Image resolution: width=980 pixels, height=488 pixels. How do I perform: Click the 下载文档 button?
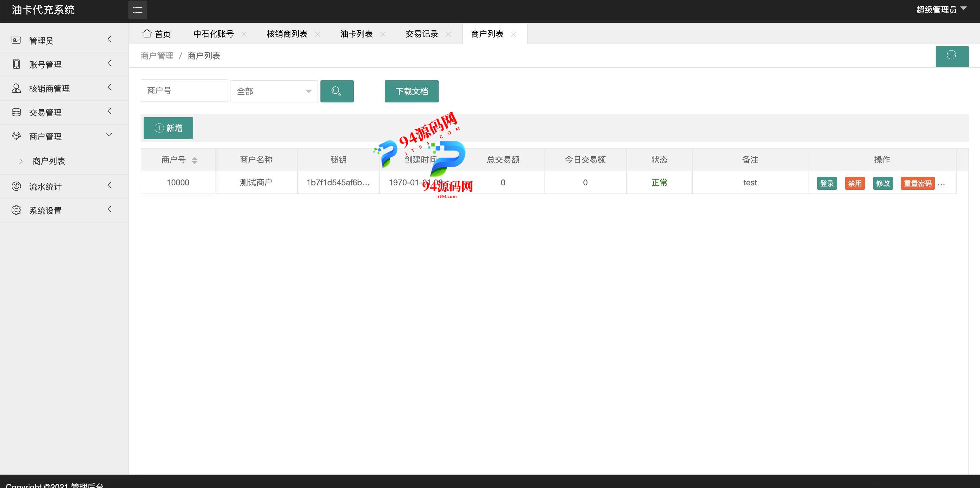pyautogui.click(x=411, y=91)
